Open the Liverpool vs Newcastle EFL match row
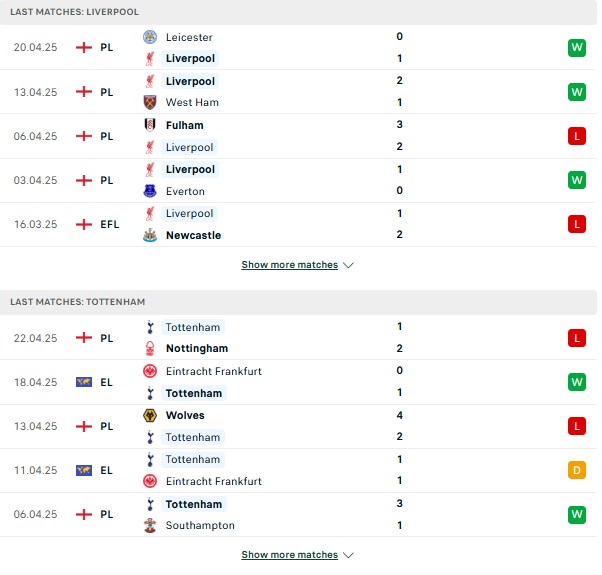The height and width of the screenshot is (575, 602). pyautogui.click(x=298, y=225)
